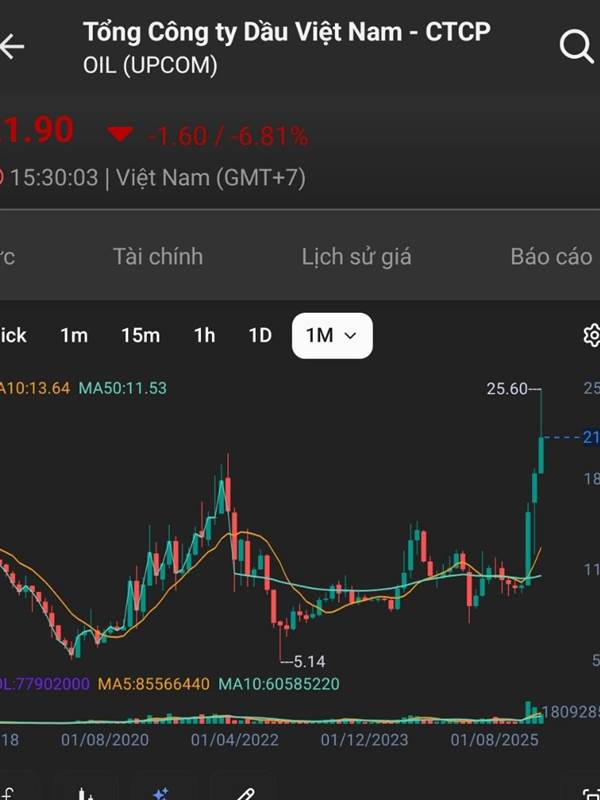This screenshot has width=600, height=800.
Task: Tap the volume MA10:60585220 label
Action: click(279, 684)
